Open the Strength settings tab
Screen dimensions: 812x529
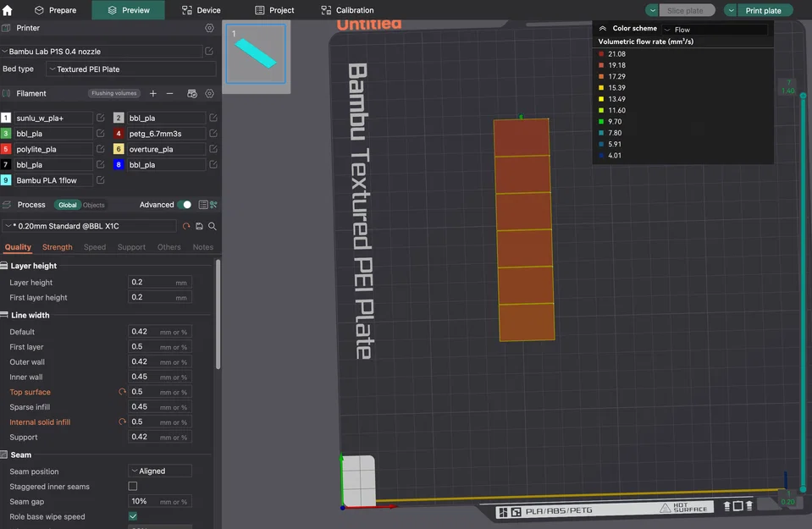[57, 247]
